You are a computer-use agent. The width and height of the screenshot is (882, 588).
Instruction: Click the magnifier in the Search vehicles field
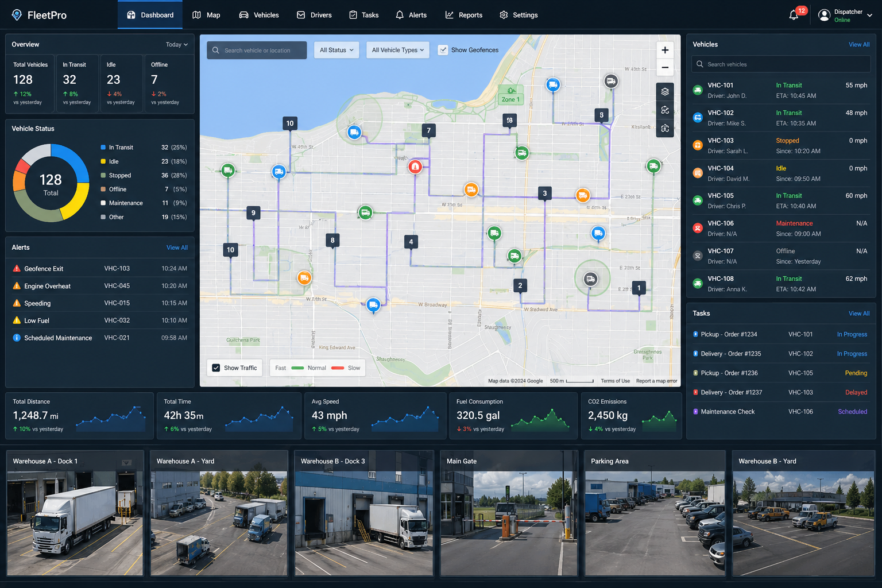(x=700, y=64)
